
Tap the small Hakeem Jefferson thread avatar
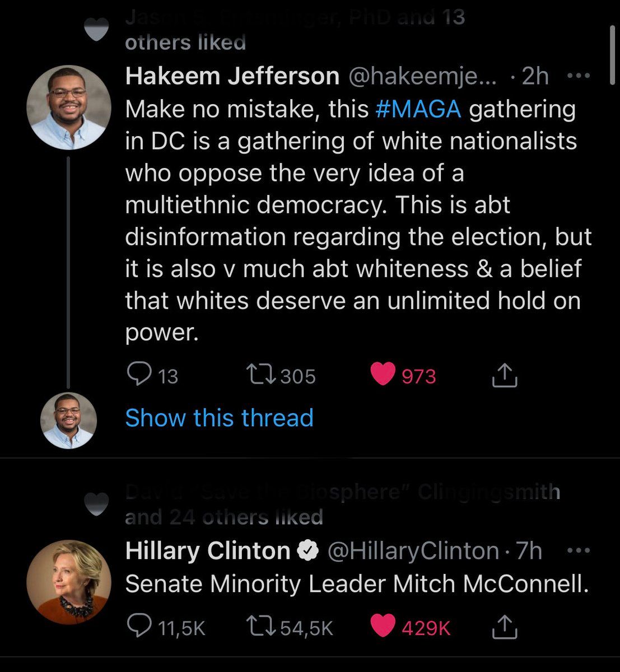[x=69, y=421]
